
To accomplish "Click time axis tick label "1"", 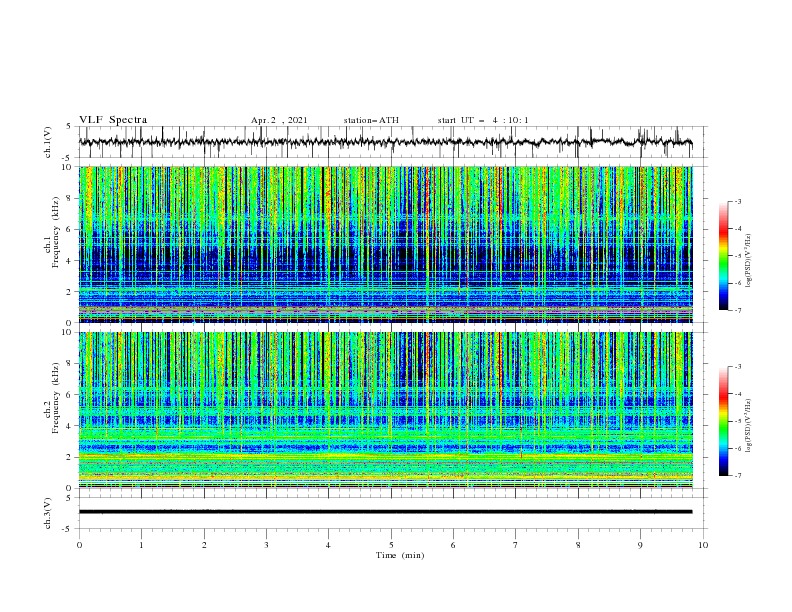I will (x=141, y=545).
